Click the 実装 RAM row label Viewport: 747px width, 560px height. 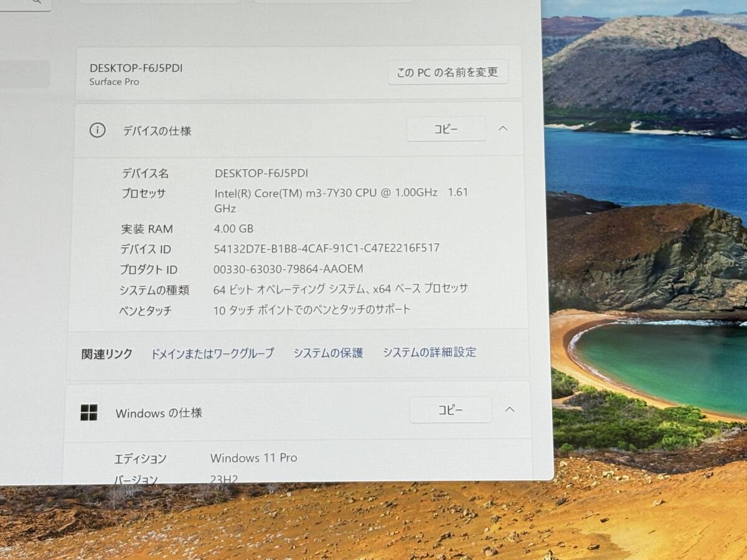[x=147, y=229]
